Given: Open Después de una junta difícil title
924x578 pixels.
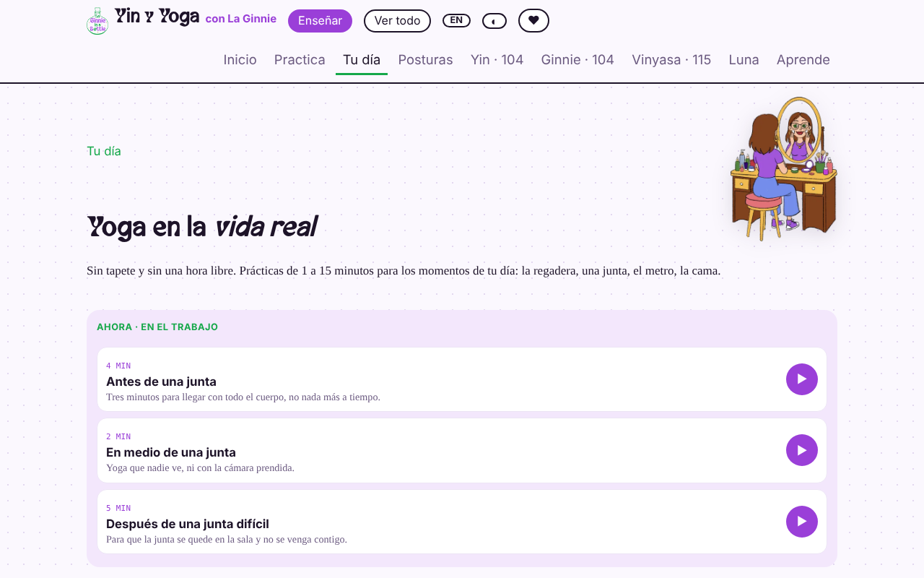Looking at the screenshot, I should pos(188,524).
